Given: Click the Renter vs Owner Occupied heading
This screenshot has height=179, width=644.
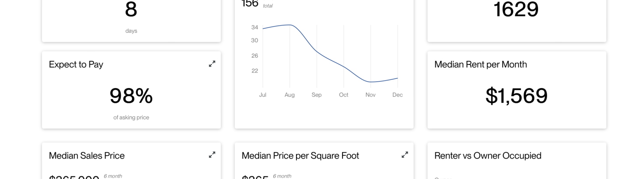Looking at the screenshot, I should tap(488, 156).
